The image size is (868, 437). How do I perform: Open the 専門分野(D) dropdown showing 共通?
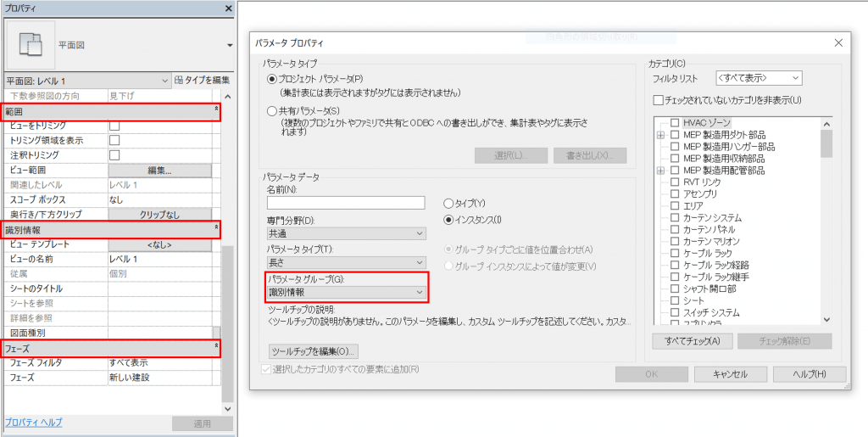pos(347,233)
